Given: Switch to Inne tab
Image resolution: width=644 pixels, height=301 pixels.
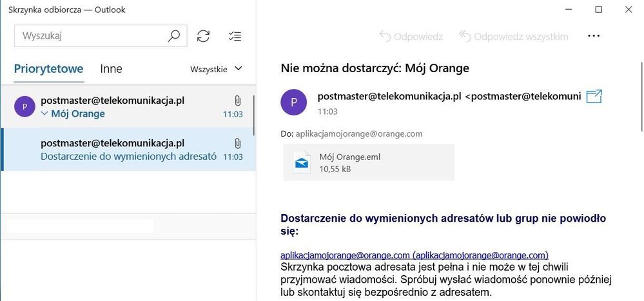Looking at the screenshot, I should click(111, 68).
